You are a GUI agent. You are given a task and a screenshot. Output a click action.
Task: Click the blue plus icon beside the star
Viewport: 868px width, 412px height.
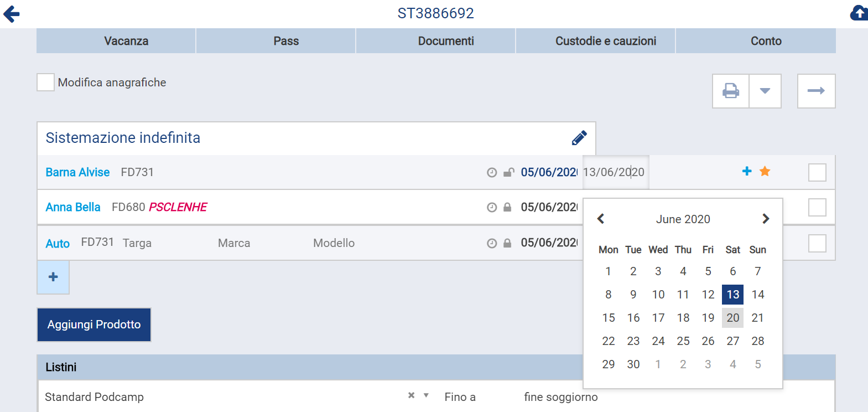click(747, 171)
